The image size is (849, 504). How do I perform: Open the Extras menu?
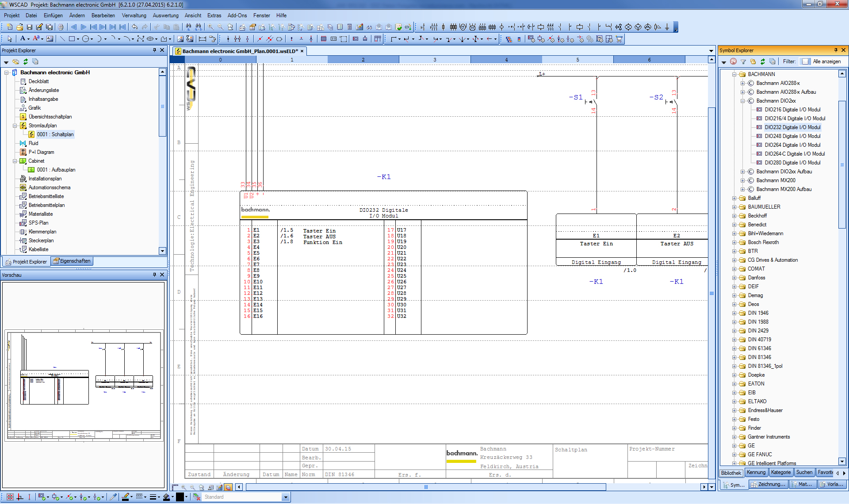tap(214, 15)
